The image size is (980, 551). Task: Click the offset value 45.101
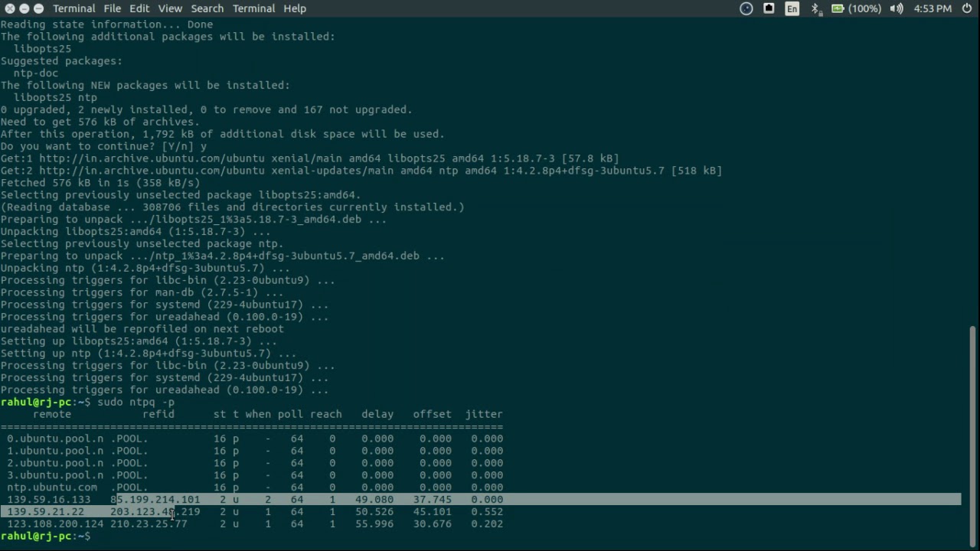click(433, 512)
